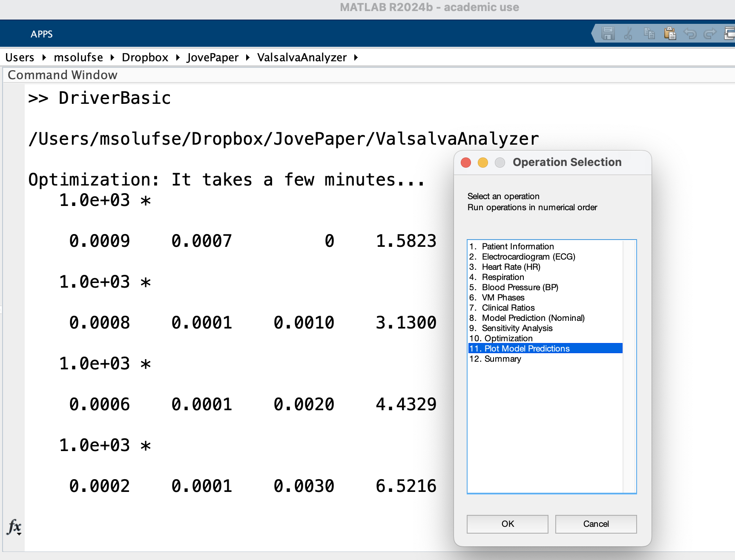This screenshot has width=735, height=560.
Task: Expand the arrow after JovePaper in path
Action: coord(248,57)
